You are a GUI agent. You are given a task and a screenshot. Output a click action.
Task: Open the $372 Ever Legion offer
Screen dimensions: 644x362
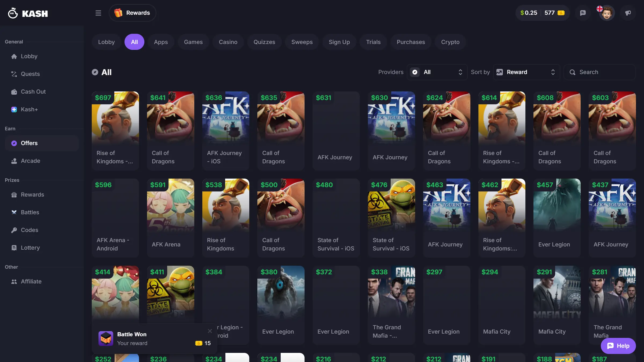coord(336,305)
